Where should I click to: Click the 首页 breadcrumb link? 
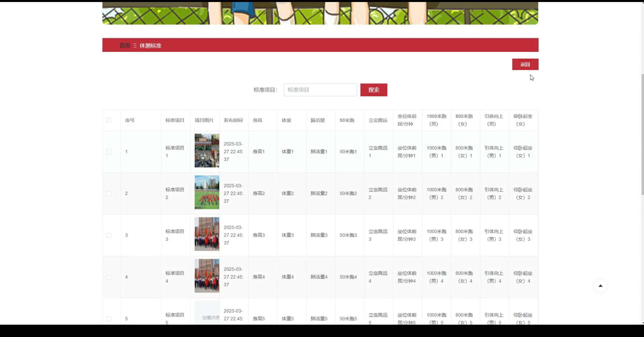point(125,46)
